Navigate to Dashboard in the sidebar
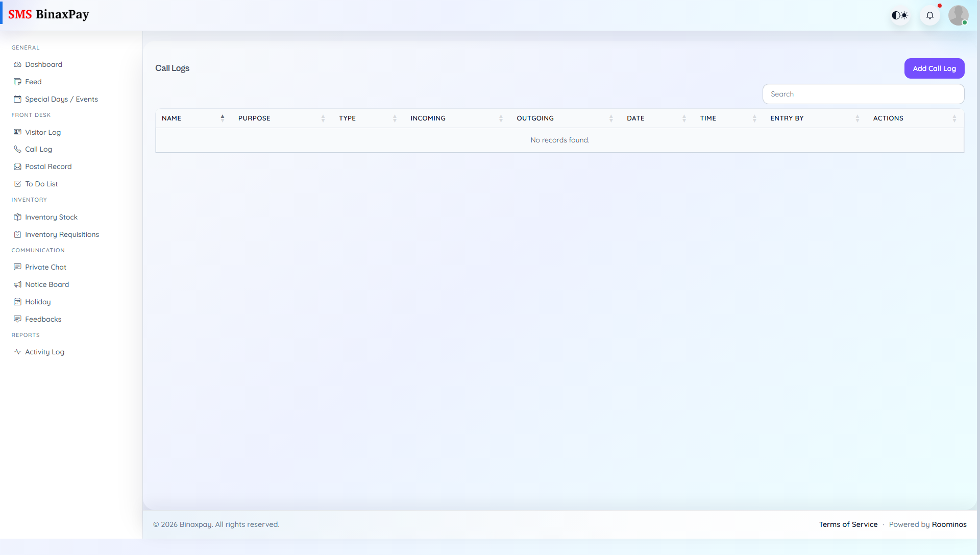Image resolution: width=980 pixels, height=555 pixels. (43, 64)
